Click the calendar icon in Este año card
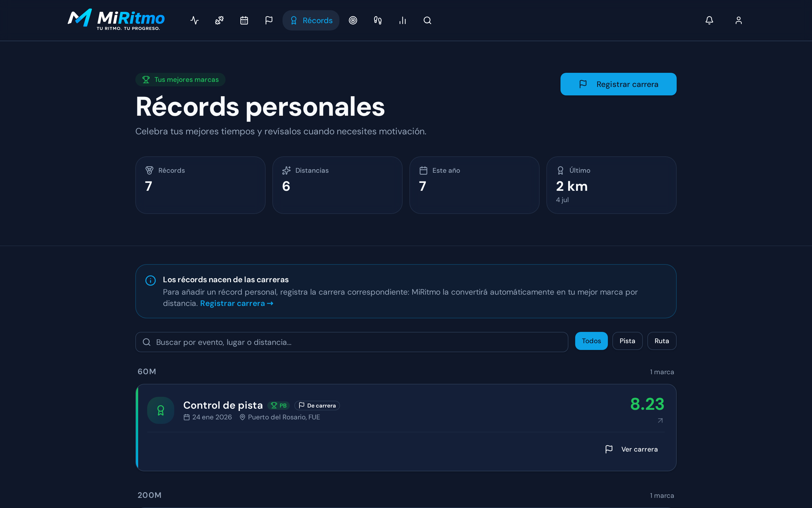The width and height of the screenshot is (812, 508). pos(423,170)
